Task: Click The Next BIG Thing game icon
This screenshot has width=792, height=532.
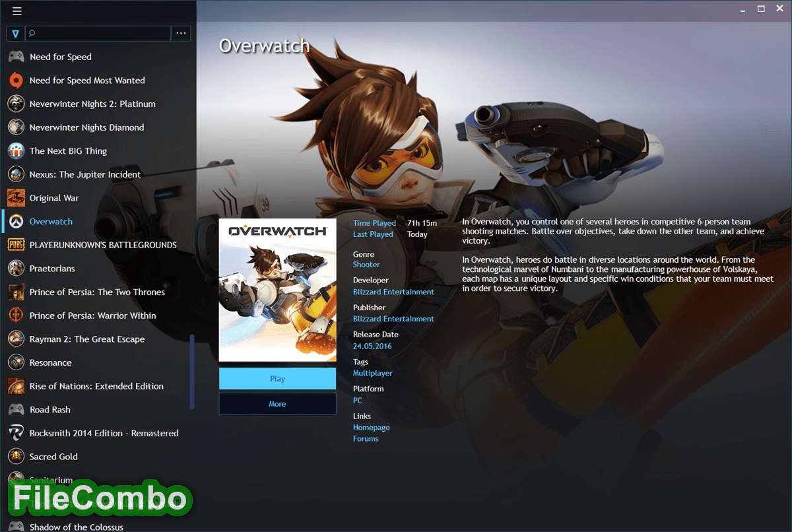Action: point(16,151)
